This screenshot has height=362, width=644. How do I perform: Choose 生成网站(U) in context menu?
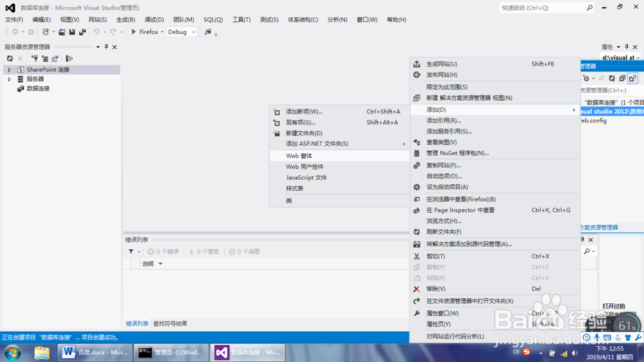495,64
